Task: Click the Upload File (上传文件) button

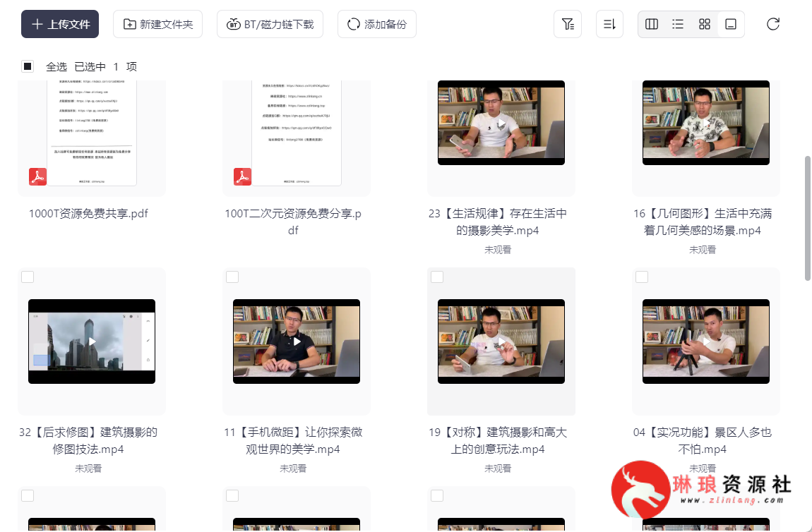Action: [x=60, y=24]
